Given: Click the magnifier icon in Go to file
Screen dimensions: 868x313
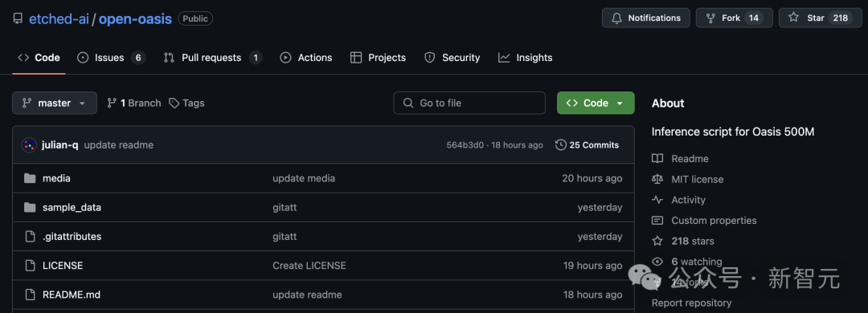Looking at the screenshot, I should click(x=408, y=103).
